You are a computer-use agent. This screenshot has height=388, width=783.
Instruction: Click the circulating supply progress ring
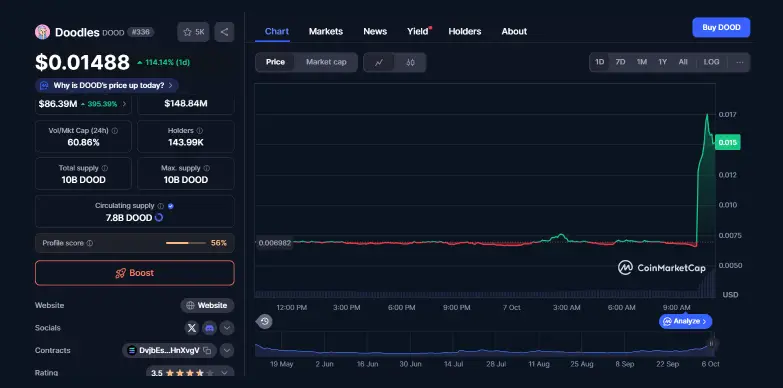pyautogui.click(x=159, y=218)
